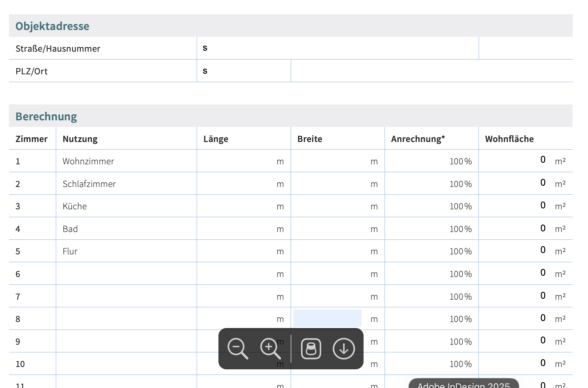Click the zoom in magnifier icon
This screenshot has height=388, width=588.
pyautogui.click(x=270, y=348)
